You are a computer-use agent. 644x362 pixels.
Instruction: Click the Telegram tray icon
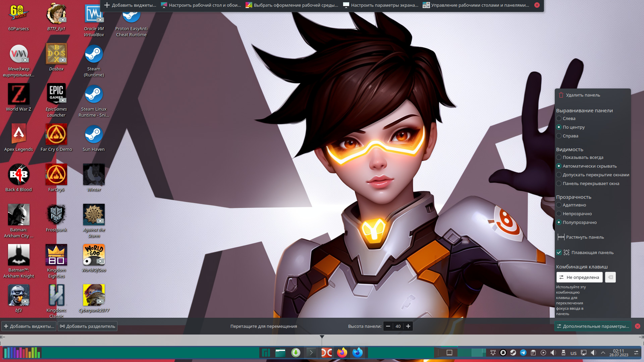(523, 353)
